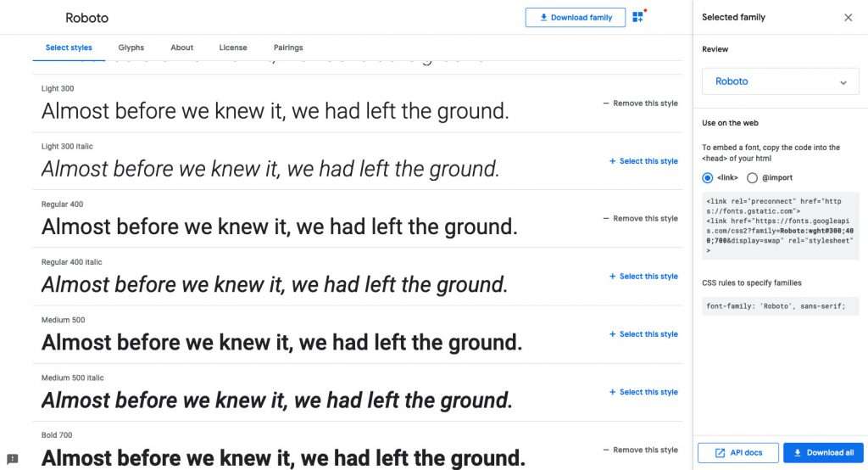Viewport: 868px width, 470px height.
Task: Click the minus icon for Regular 400
Action: (x=606, y=219)
